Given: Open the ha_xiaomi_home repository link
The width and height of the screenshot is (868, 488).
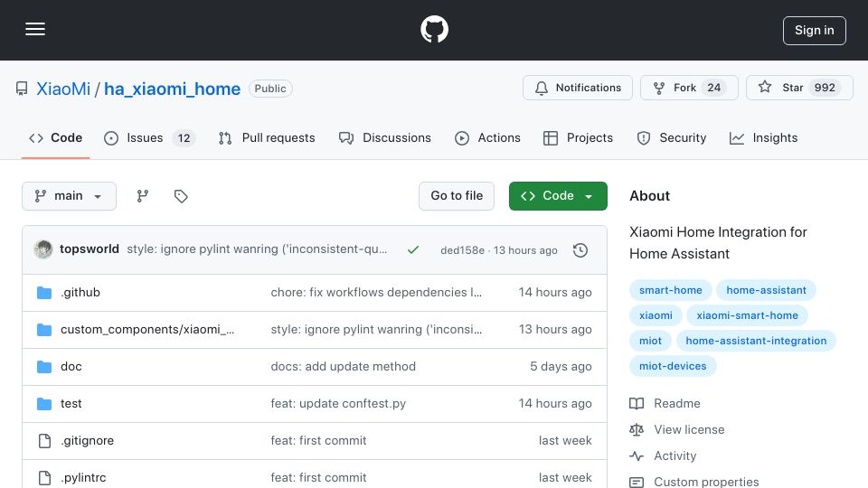Looking at the screenshot, I should [x=172, y=89].
